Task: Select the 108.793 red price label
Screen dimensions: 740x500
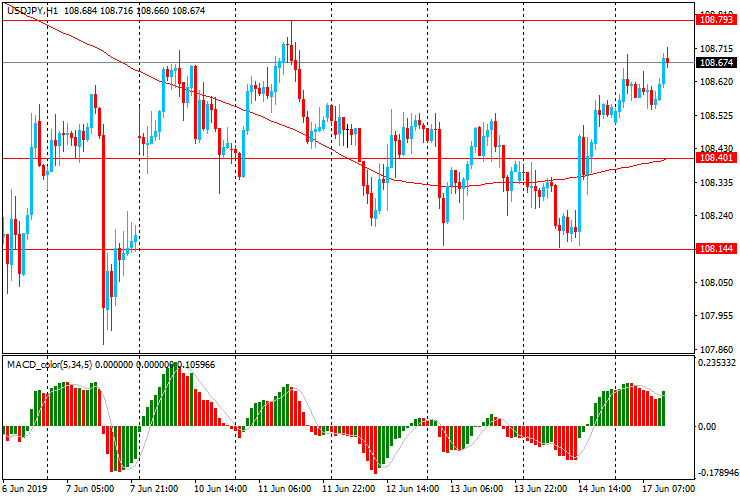Action: pyautogui.click(x=716, y=20)
